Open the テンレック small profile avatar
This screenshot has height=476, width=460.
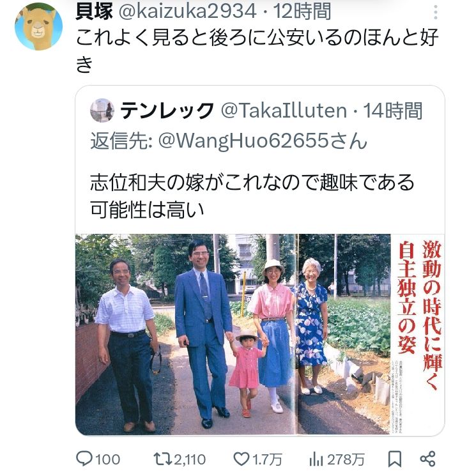pos(102,110)
